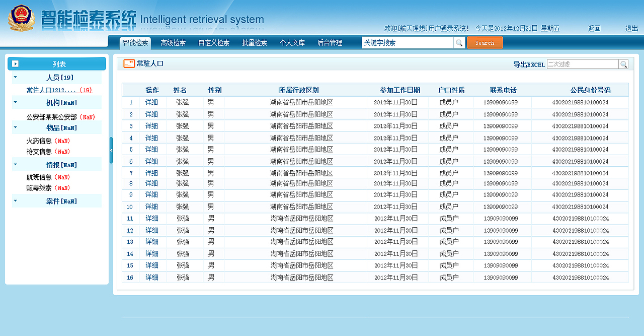Viewport: 644px width, 336px height.
Task: Click the orange Search button
Action: click(x=485, y=43)
